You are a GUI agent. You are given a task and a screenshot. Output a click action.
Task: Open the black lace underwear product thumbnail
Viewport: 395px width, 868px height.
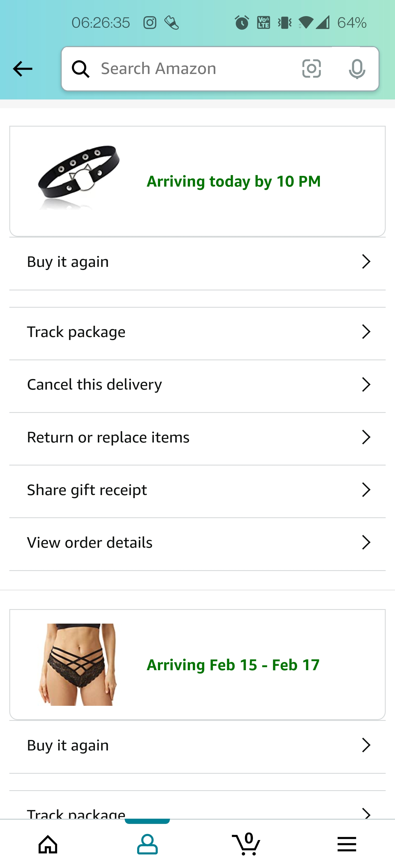[x=78, y=664]
